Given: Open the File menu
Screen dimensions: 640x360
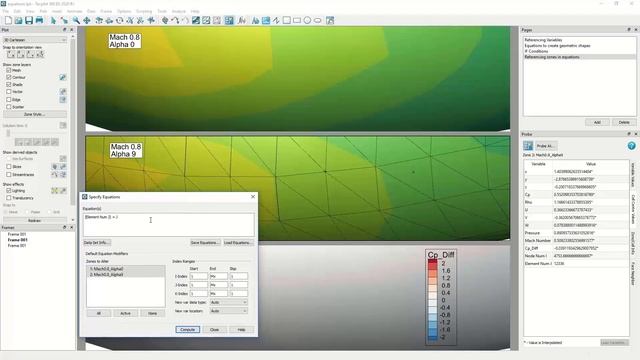Looking at the screenshot, I should pyautogui.click(x=6, y=11).
